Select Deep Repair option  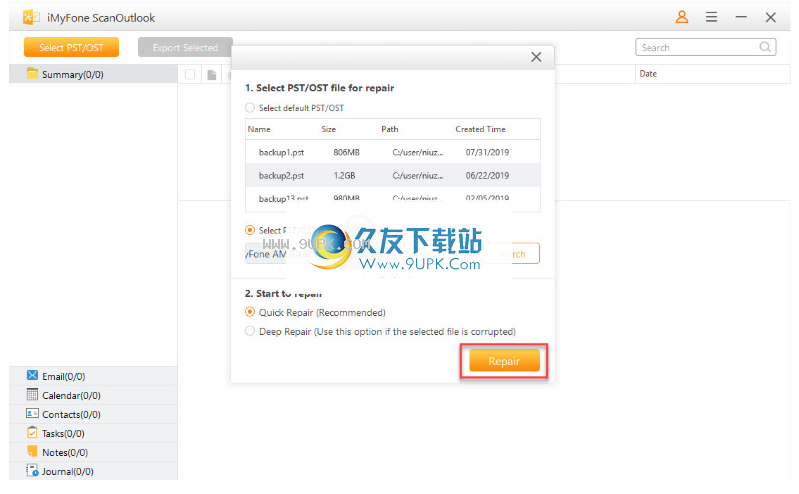click(x=250, y=331)
